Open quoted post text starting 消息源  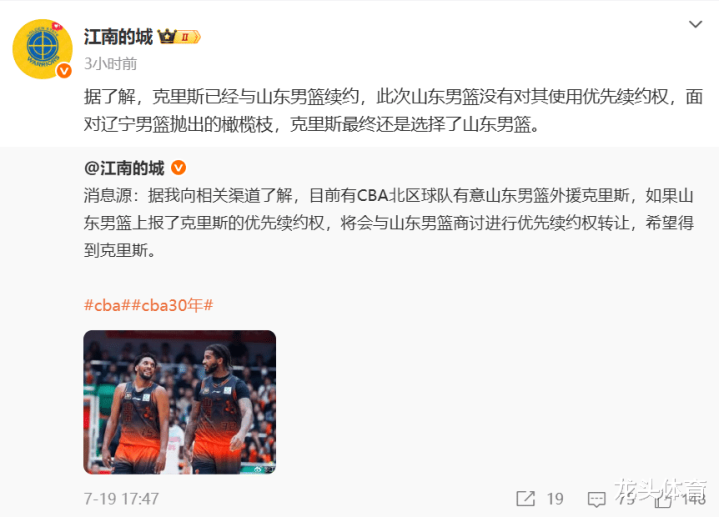pyautogui.click(x=389, y=223)
